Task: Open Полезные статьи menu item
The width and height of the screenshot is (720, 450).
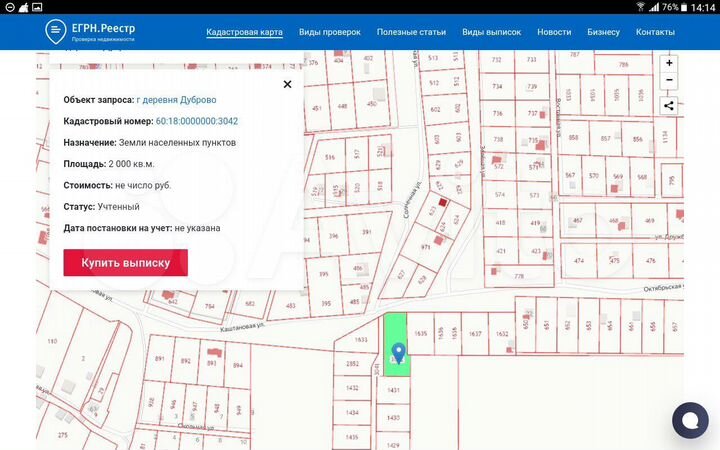Action: (x=411, y=32)
